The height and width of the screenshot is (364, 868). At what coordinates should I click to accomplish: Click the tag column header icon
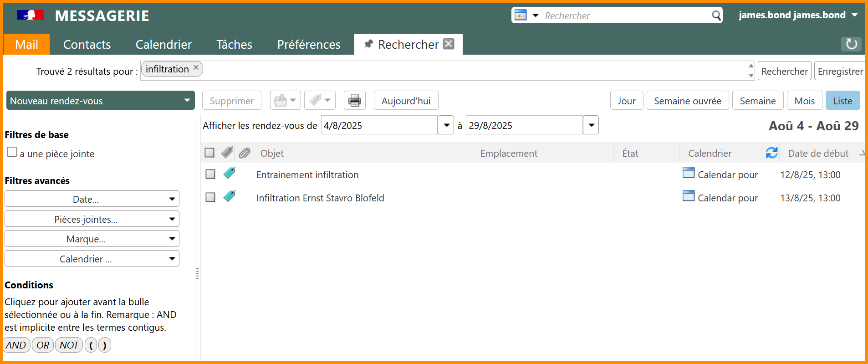click(227, 153)
